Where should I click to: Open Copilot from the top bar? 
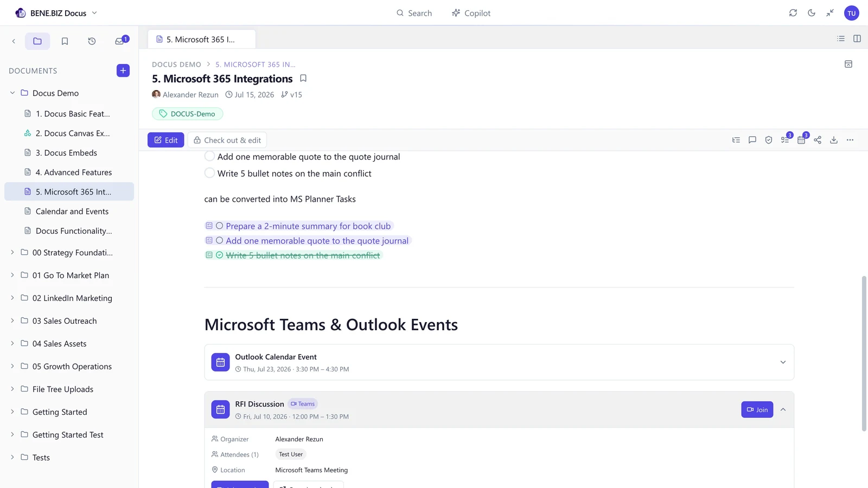click(x=471, y=13)
